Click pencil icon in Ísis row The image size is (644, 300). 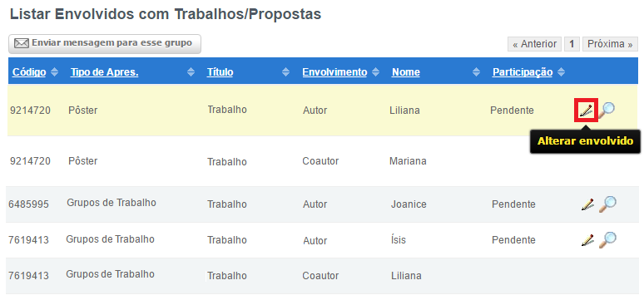(x=587, y=240)
